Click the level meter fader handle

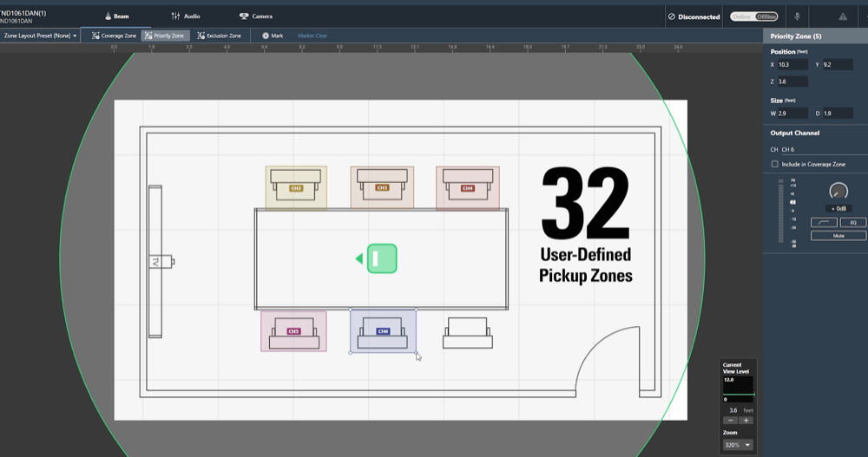(792, 203)
